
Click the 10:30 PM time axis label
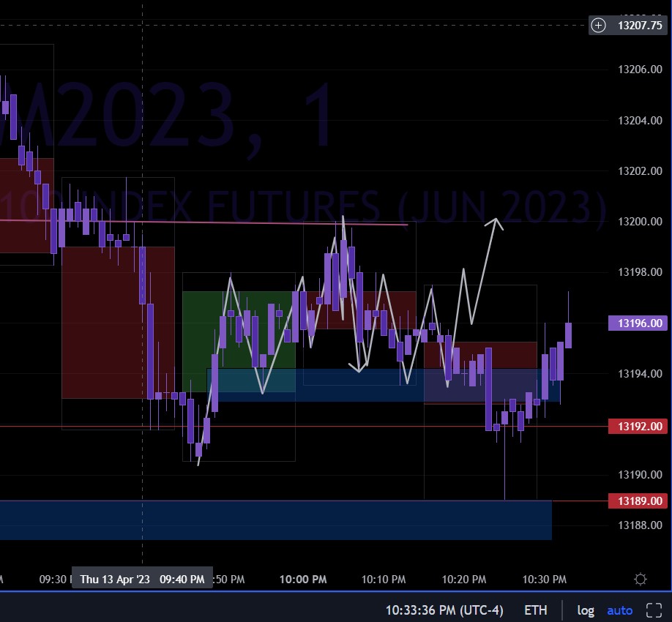(545, 580)
